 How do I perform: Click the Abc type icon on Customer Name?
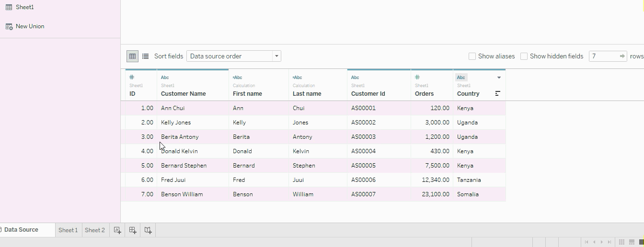(x=165, y=77)
